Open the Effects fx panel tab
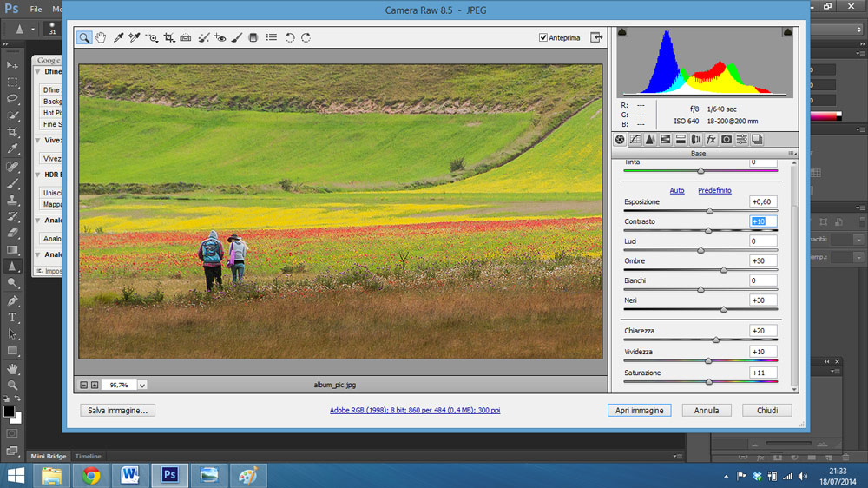This screenshot has height=488, width=868. click(711, 139)
